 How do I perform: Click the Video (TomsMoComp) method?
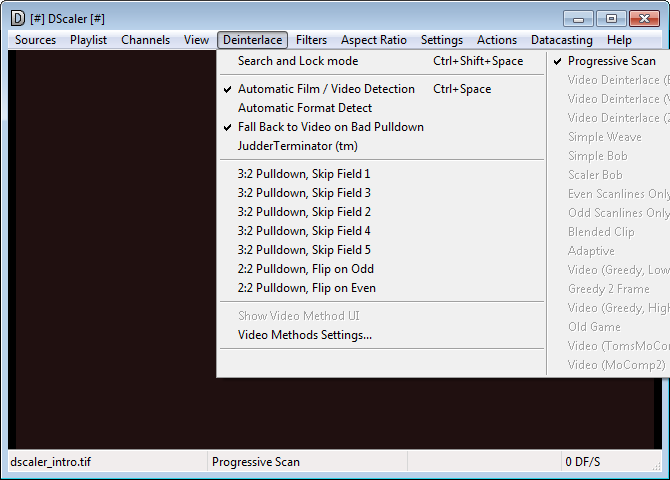(x=609, y=345)
